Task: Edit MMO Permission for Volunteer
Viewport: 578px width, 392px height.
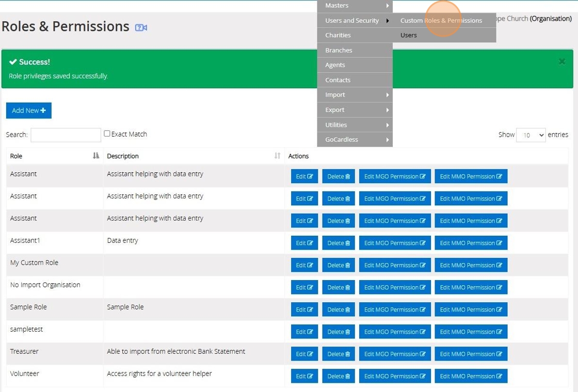Action: click(471, 376)
